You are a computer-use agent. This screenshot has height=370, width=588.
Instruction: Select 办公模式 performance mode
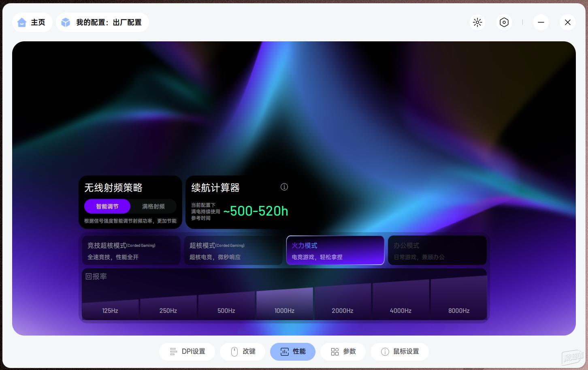[x=437, y=250]
